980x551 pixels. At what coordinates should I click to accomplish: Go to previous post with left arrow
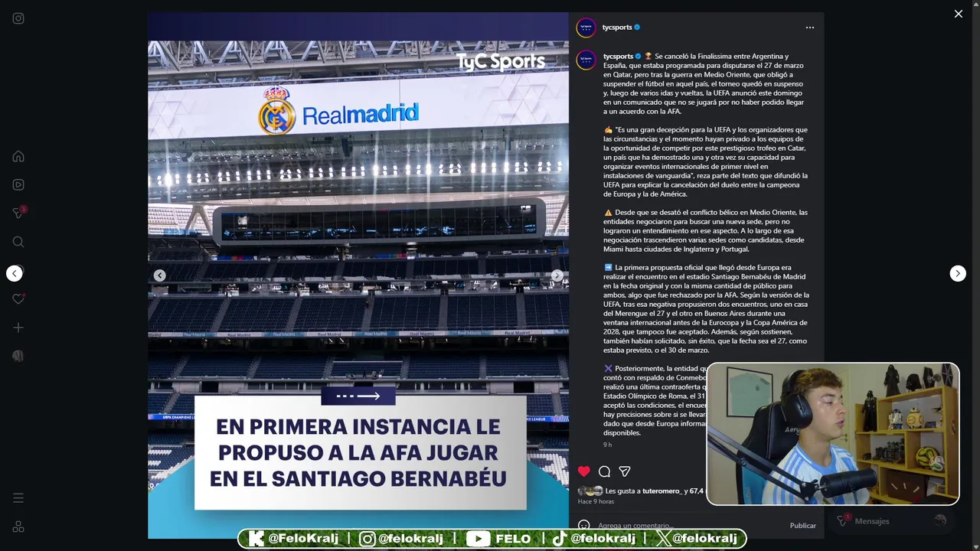pos(15,273)
